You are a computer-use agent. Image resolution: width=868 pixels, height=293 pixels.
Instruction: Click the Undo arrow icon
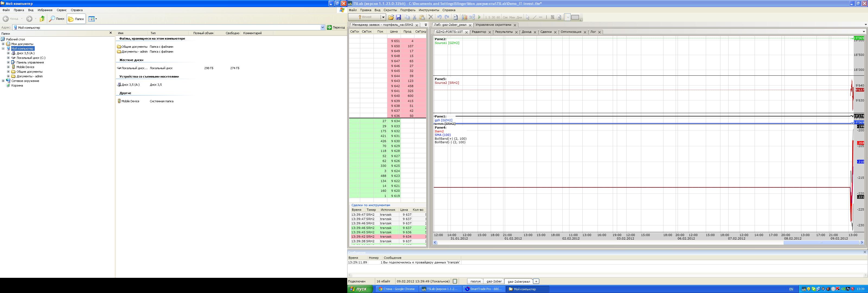439,17
